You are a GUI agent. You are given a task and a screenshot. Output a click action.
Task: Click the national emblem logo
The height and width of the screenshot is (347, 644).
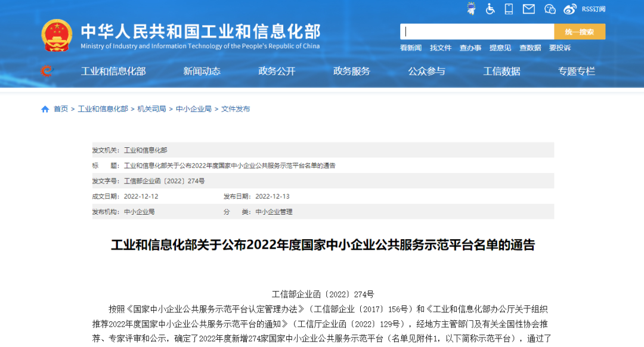click(x=57, y=36)
